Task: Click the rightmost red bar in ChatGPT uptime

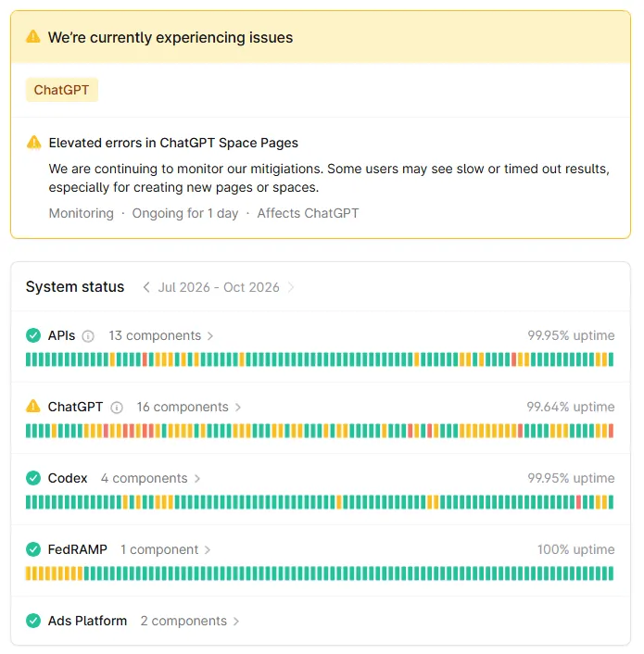Action: [x=611, y=431]
